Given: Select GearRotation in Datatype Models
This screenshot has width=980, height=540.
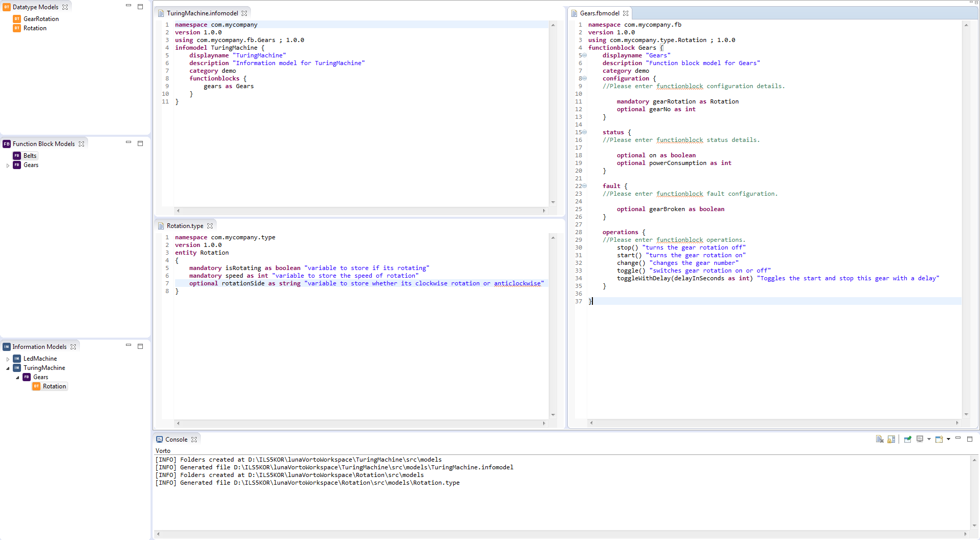Looking at the screenshot, I should pyautogui.click(x=41, y=19).
